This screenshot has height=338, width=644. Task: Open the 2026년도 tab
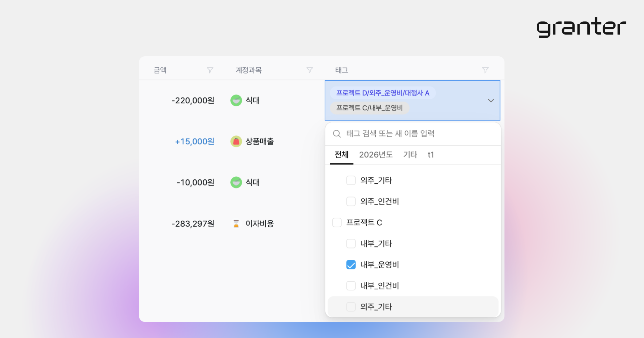[376, 155]
